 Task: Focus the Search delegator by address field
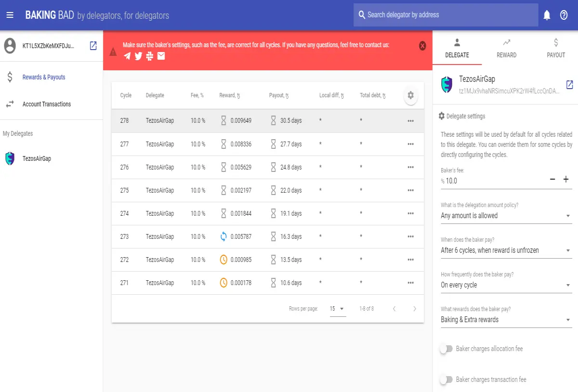coord(446,15)
